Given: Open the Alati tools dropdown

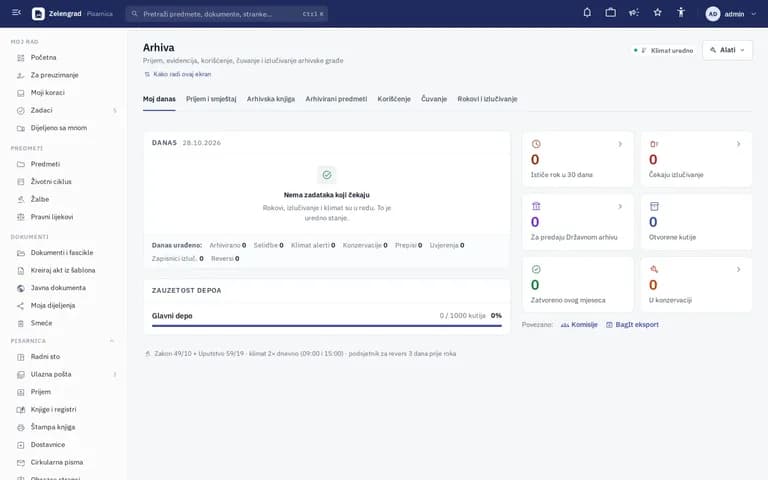Looking at the screenshot, I should 727,50.
